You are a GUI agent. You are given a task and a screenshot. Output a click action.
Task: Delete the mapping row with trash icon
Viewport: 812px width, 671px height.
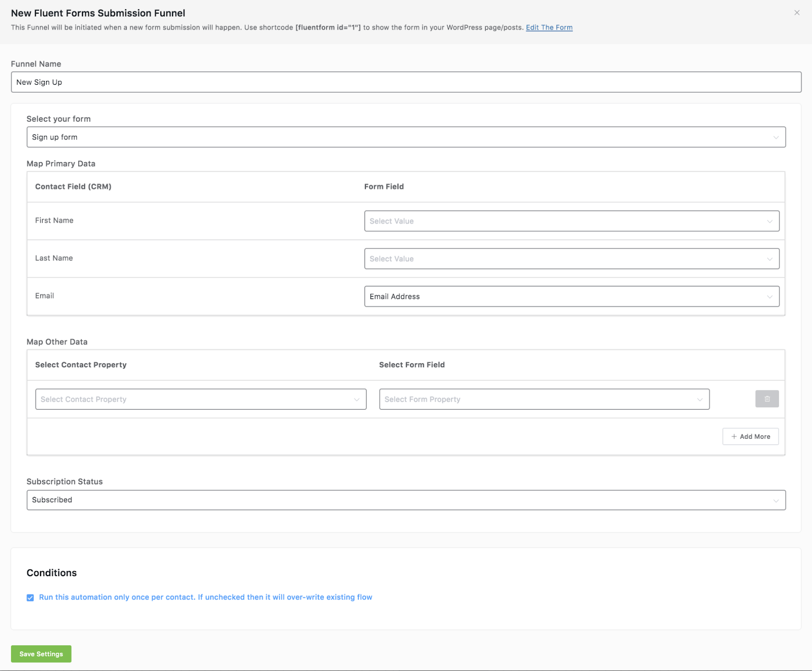click(x=767, y=399)
